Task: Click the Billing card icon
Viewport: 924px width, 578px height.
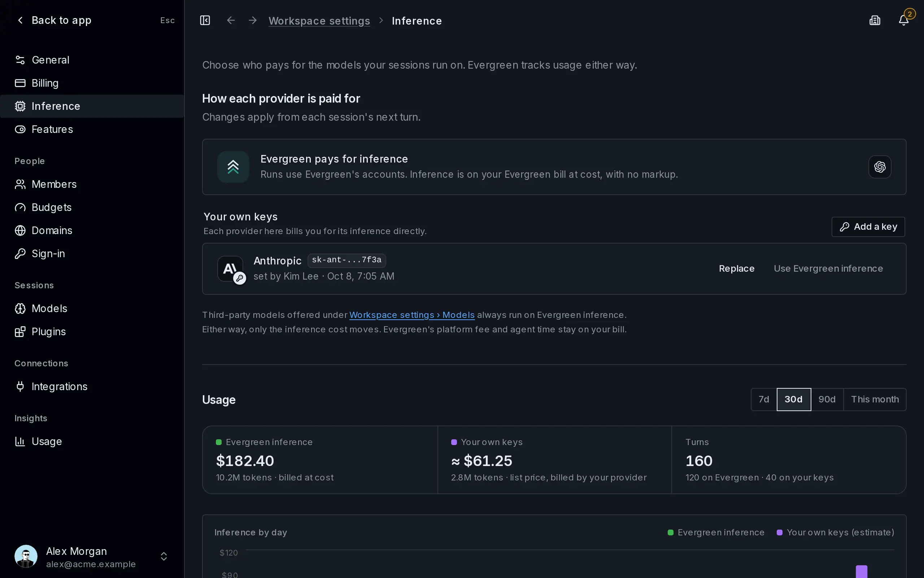Action: pyautogui.click(x=20, y=83)
